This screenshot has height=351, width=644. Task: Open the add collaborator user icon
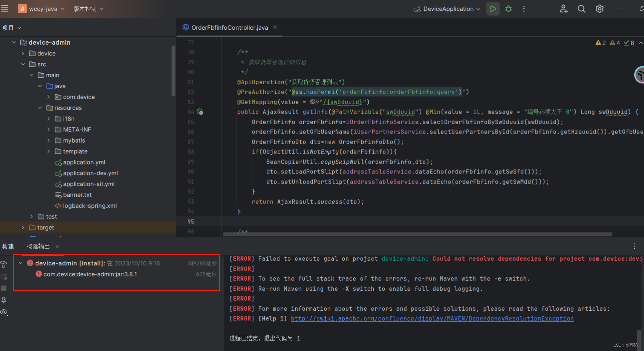(x=563, y=9)
